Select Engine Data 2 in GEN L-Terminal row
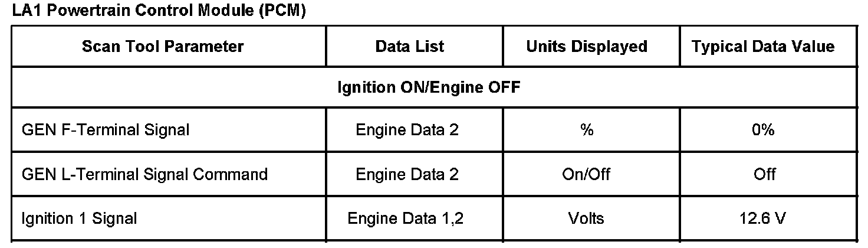The height and width of the screenshot is (248, 868). (x=407, y=174)
